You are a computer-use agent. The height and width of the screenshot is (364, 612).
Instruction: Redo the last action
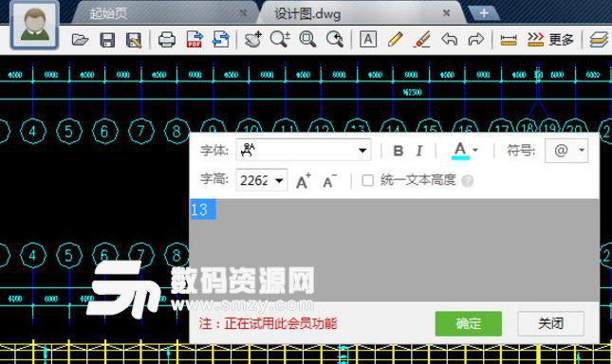475,40
